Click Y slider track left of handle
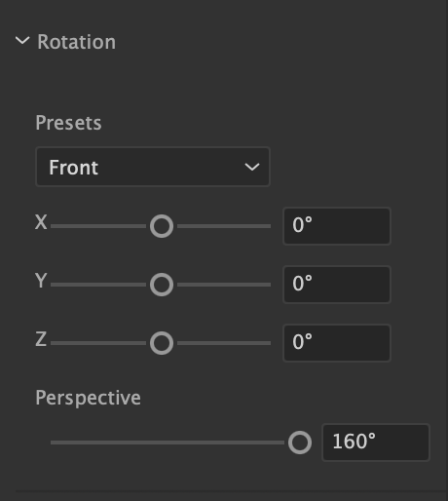448x501 pixels. (98, 285)
